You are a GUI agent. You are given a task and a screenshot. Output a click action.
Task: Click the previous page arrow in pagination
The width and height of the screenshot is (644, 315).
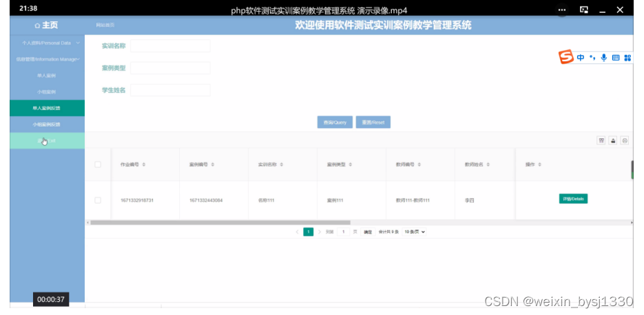[x=298, y=232]
